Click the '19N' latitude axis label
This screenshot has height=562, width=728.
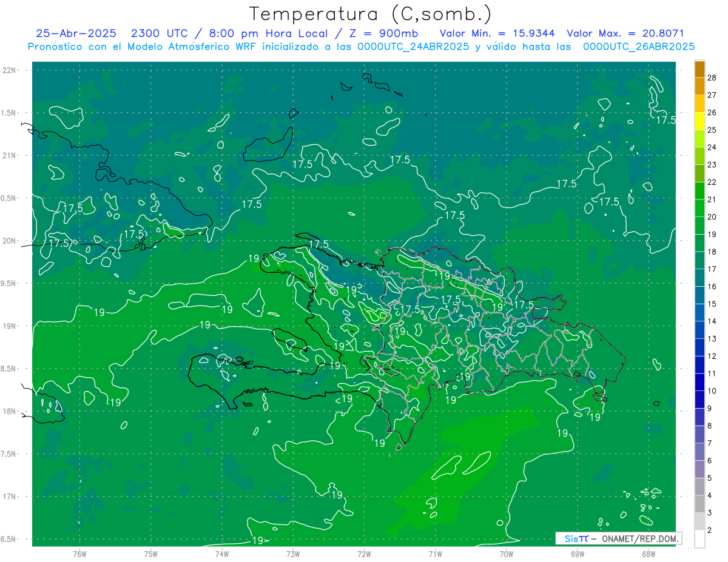pyautogui.click(x=10, y=326)
